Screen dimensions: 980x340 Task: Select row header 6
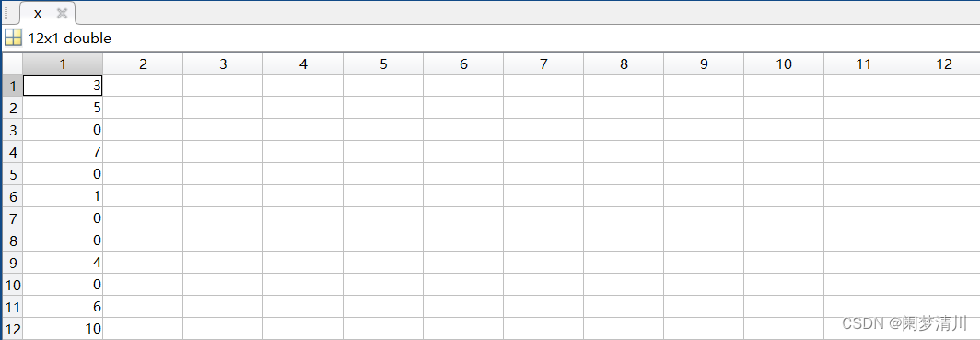[x=13, y=196]
